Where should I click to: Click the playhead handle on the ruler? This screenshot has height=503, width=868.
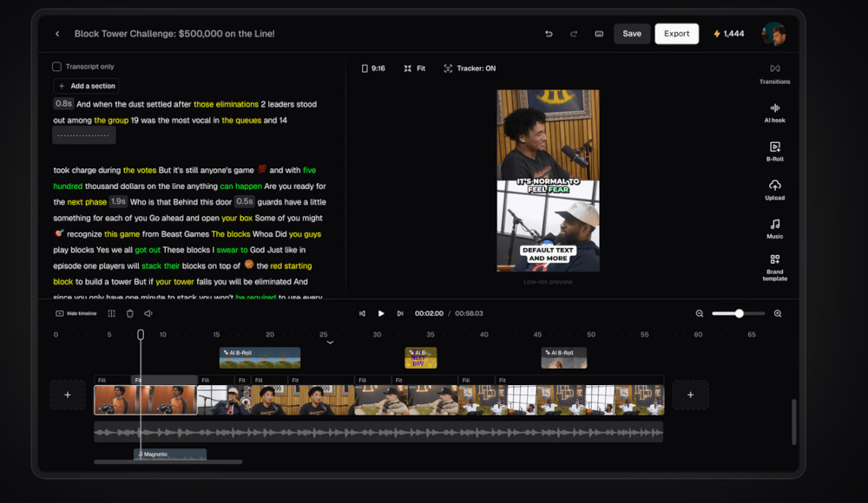pos(141,334)
